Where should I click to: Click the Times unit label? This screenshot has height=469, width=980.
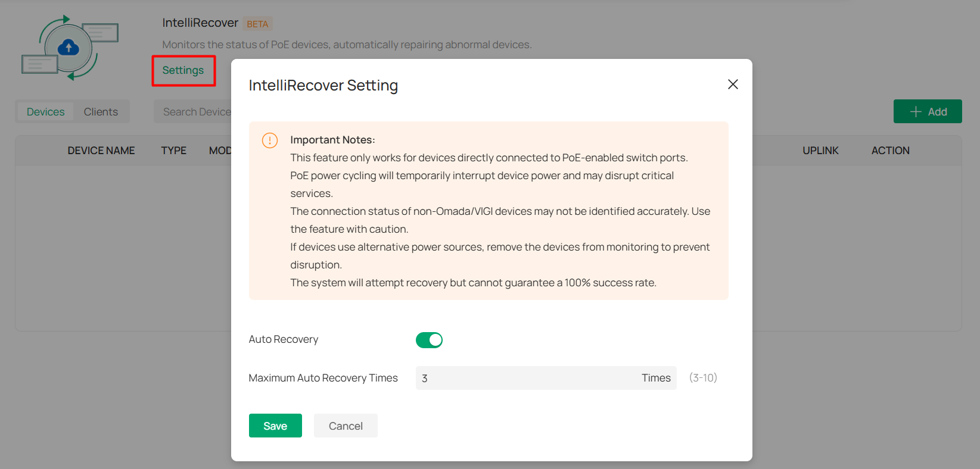pos(656,378)
